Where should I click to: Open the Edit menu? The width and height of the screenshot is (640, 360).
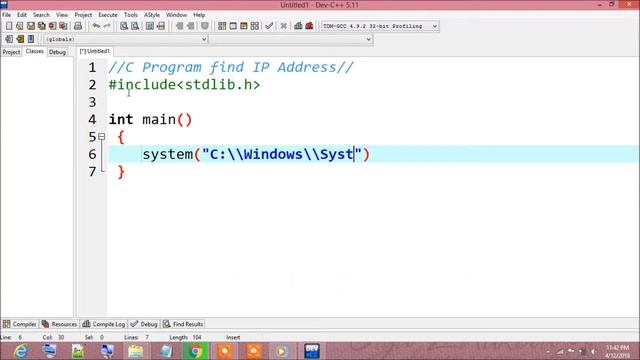coord(22,15)
